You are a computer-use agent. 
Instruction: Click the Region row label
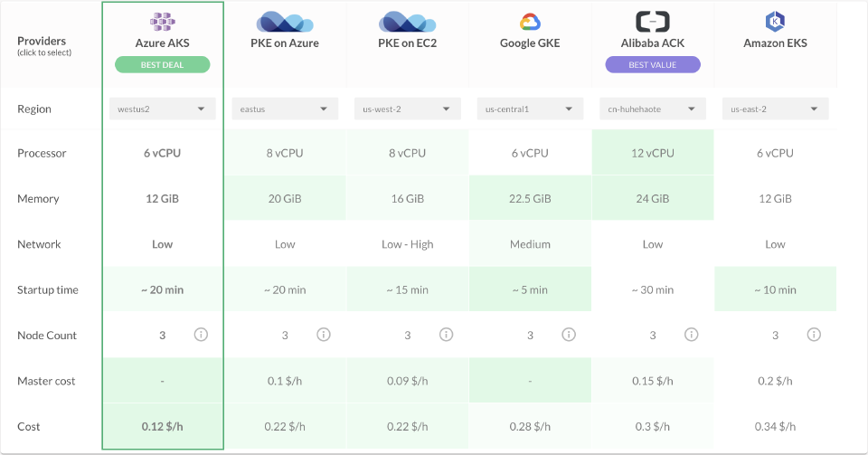point(34,109)
